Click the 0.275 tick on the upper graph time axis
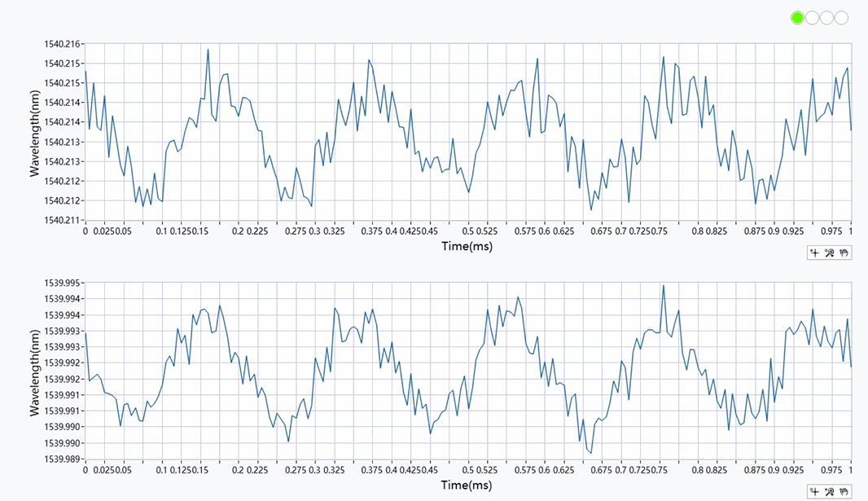This screenshot has height=501, width=868. pyautogui.click(x=296, y=231)
